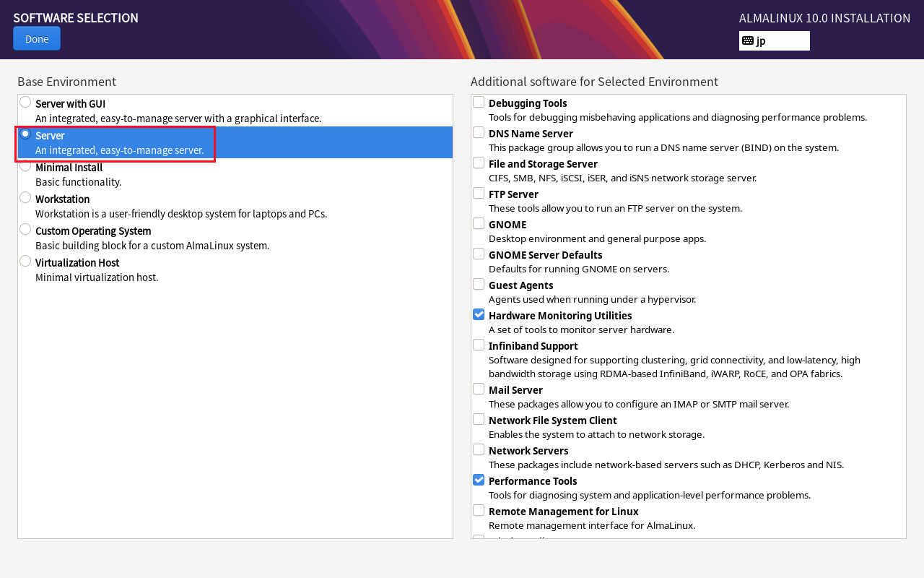Click 'CIFS, SMB, NFS, iSCSI, iSER' description text
The width and height of the screenshot is (924, 578).
[623, 178]
